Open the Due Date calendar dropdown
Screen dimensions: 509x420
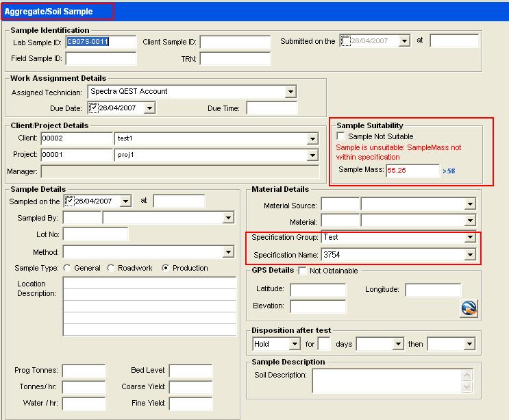coord(149,108)
